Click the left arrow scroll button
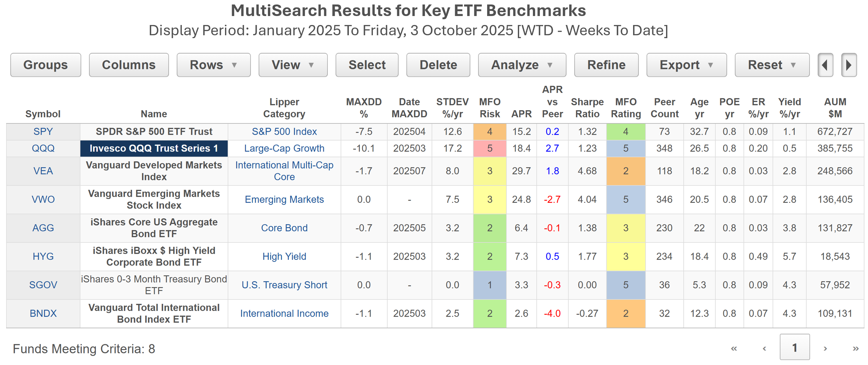 [x=825, y=65]
